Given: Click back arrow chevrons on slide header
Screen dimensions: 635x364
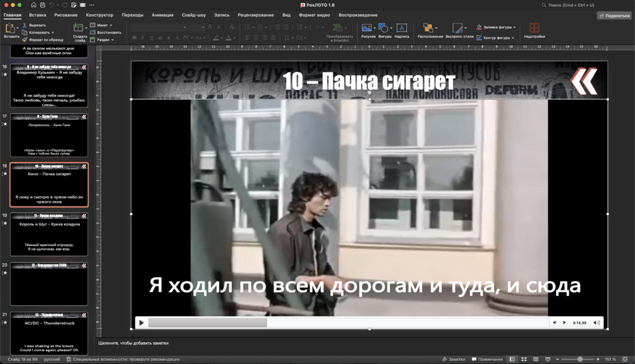Looking at the screenshot, I should click(x=584, y=81).
